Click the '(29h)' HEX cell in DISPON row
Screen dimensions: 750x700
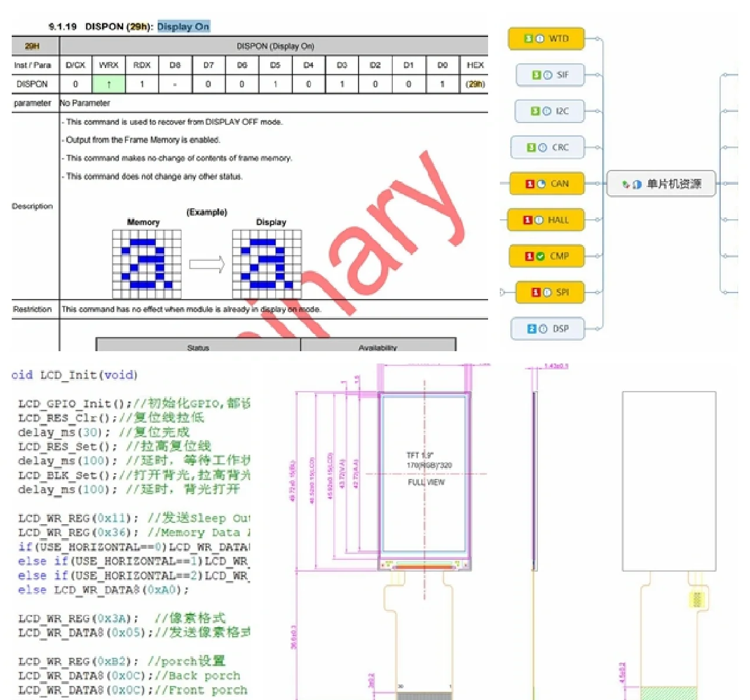click(x=475, y=84)
